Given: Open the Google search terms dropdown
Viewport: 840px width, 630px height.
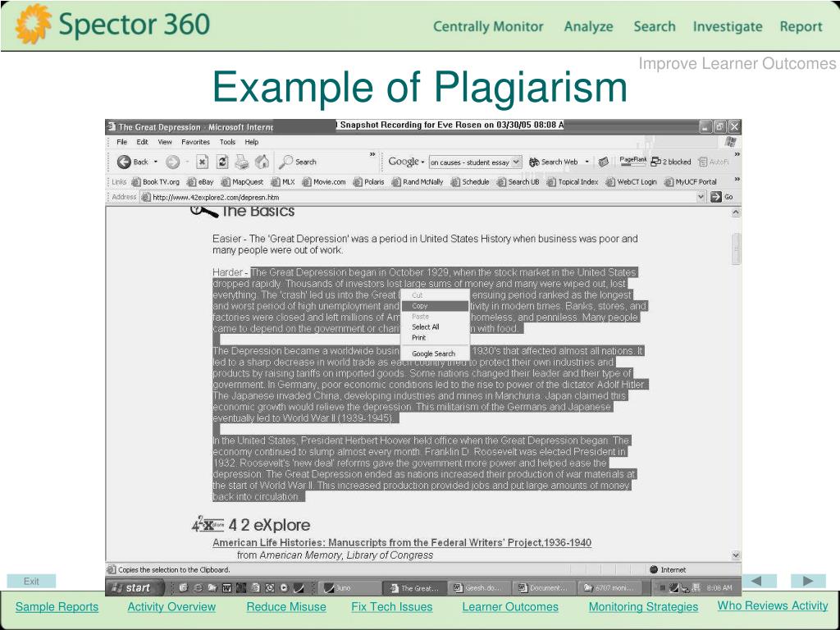Looking at the screenshot, I should 516,162.
